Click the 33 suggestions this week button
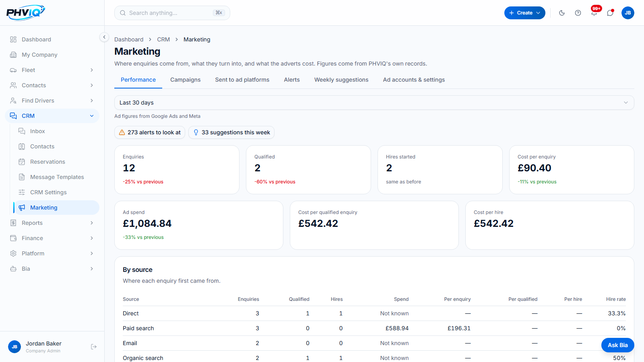Image resolution: width=644 pixels, height=362 pixels. coord(231,132)
